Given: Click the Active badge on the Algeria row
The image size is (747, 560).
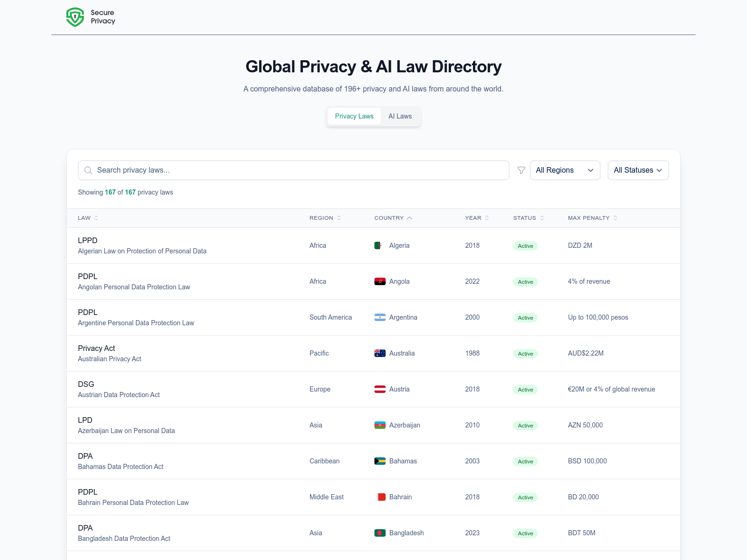Looking at the screenshot, I should (525, 245).
